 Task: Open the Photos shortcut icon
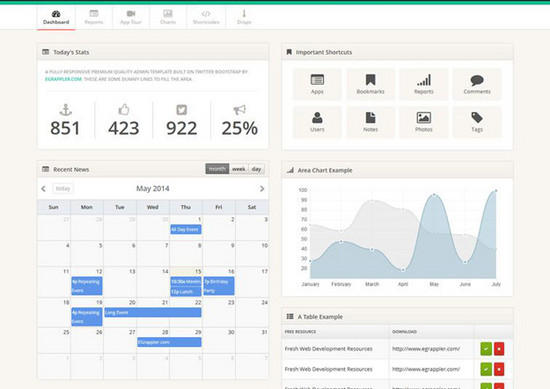(424, 122)
